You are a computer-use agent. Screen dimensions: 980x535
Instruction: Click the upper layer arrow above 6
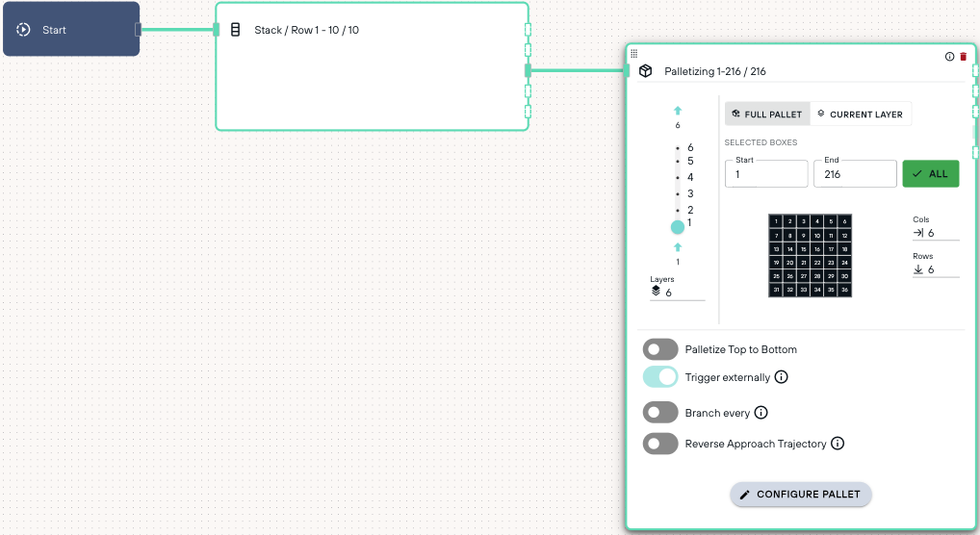click(678, 111)
